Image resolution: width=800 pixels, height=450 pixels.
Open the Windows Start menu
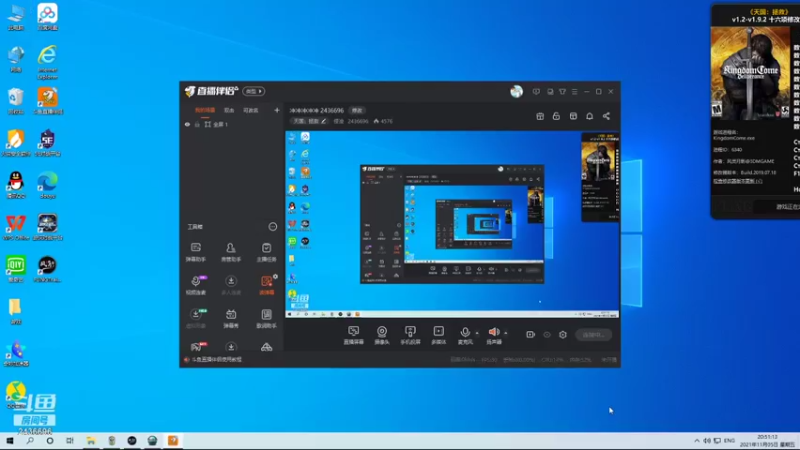[10, 441]
